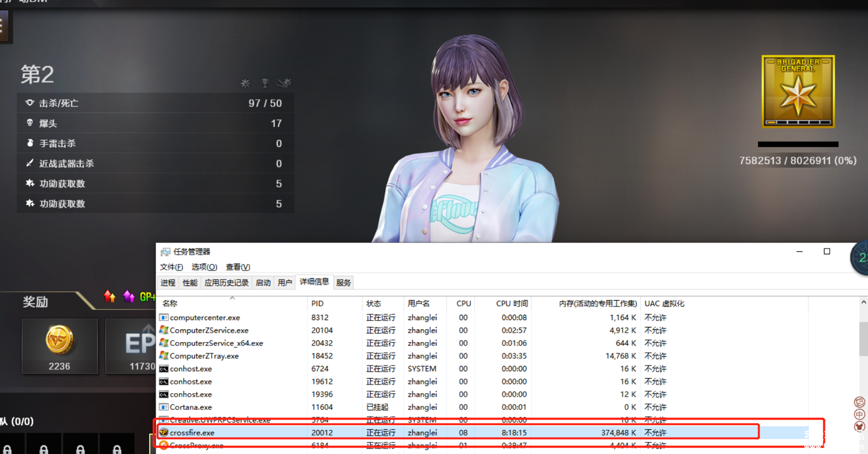The image size is (868, 454).
Task: Click the sort arrow above the 名称 column
Action: point(232,297)
